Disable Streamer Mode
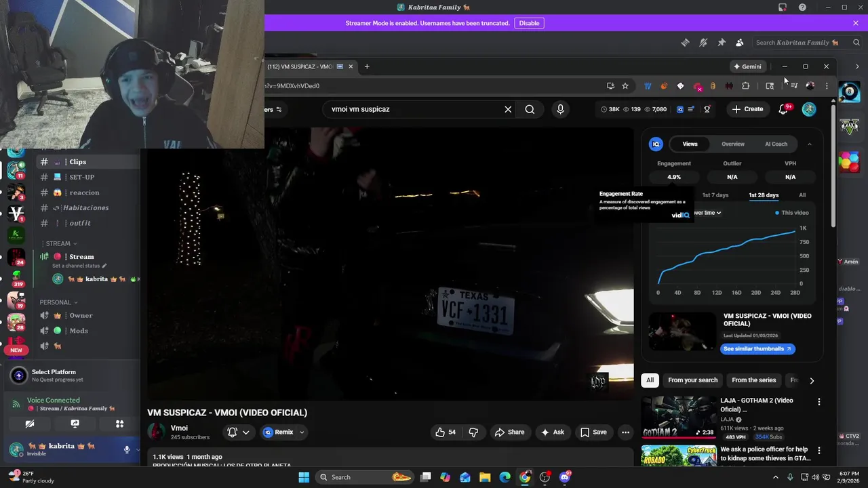This screenshot has width=868, height=488. tap(529, 23)
